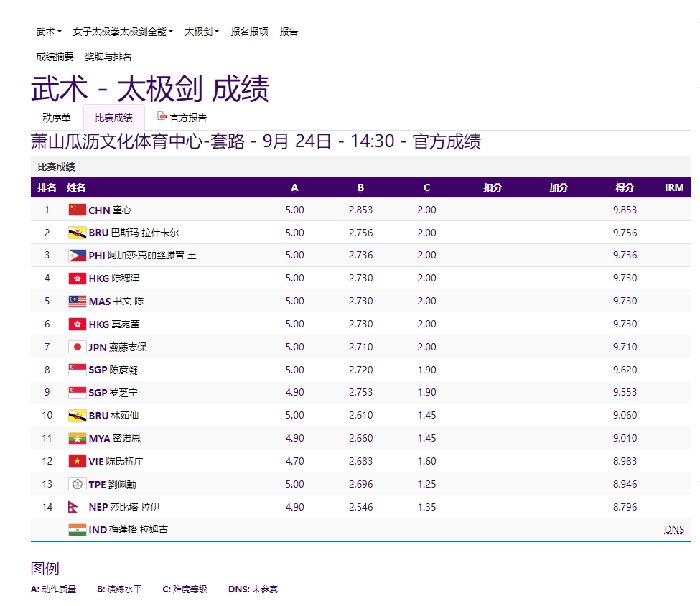
Task: Click the 得分 column header
Action: click(x=625, y=187)
